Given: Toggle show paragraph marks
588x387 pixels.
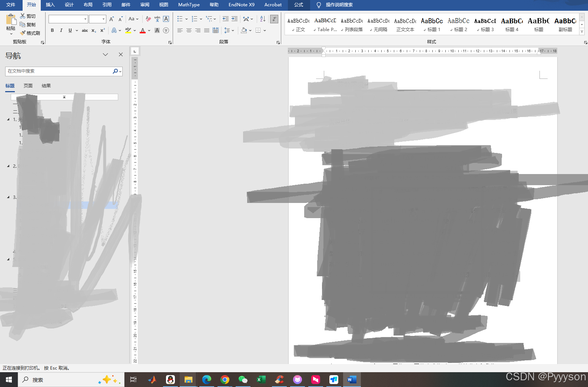Looking at the screenshot, I should [274, 19].
